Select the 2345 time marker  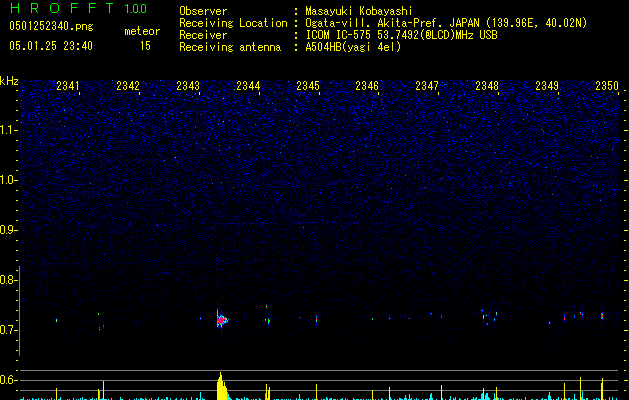tap(308, 86)
